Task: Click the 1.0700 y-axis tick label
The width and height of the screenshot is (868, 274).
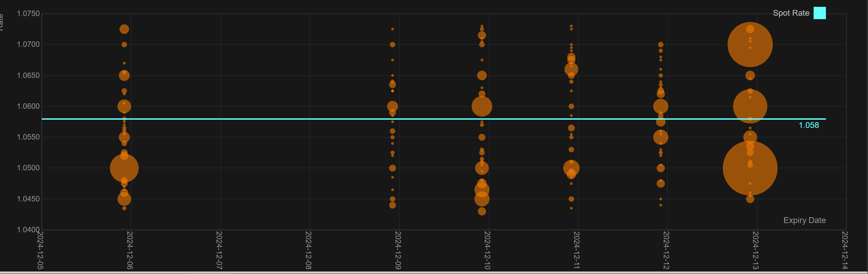Action: 28,44
